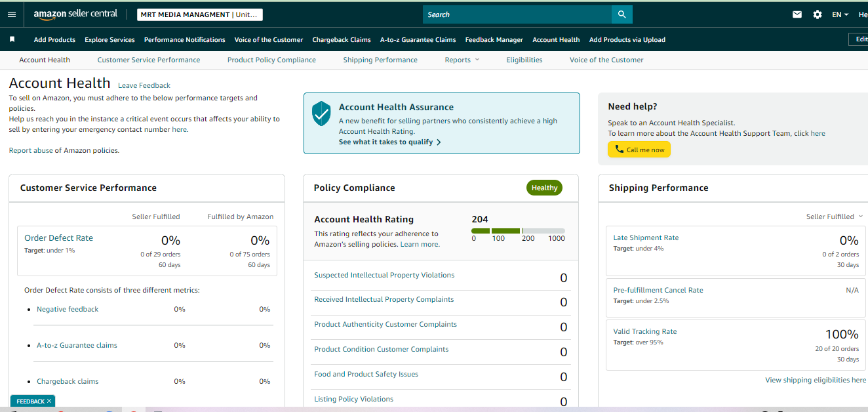
Task: Click the Fulfilled by Amazon column link
Action: pos(241,216)
